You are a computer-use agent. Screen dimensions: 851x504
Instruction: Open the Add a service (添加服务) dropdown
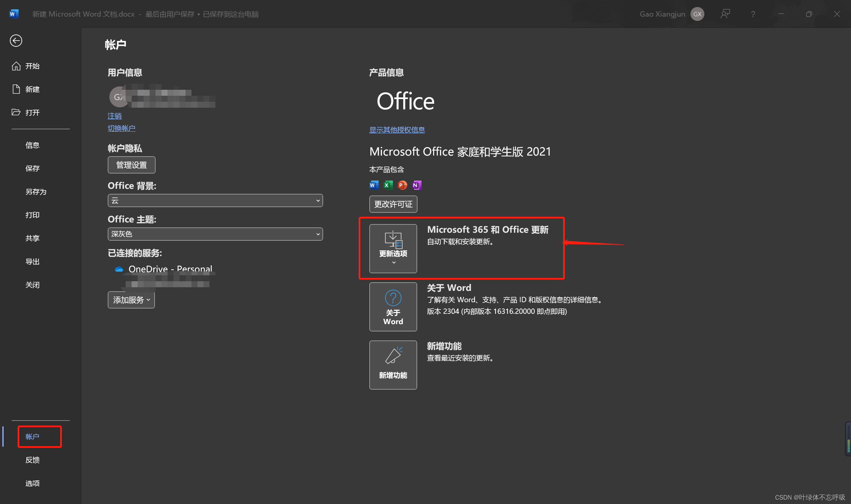pos(131,300)
